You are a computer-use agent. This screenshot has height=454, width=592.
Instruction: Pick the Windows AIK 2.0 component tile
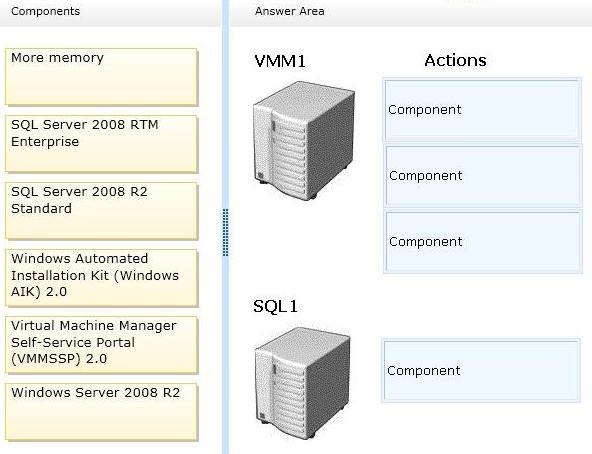click(101, 278)
